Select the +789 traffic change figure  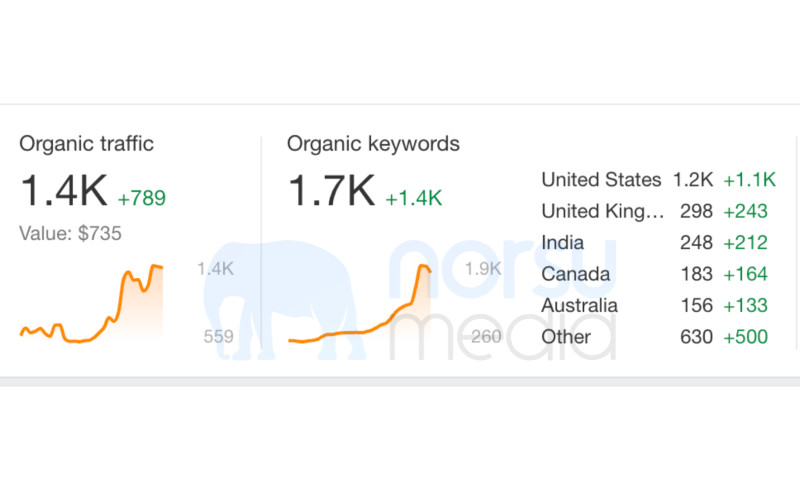point(141,197)
